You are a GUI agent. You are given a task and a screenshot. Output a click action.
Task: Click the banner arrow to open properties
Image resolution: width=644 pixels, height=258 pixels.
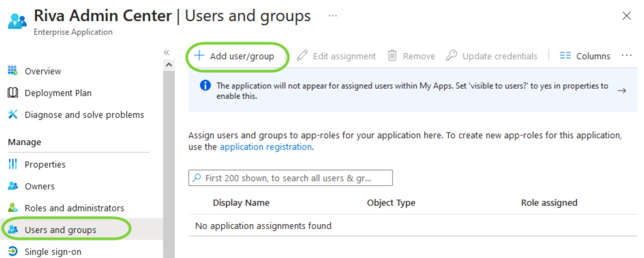pyautogui.click(x=622, y=90)
